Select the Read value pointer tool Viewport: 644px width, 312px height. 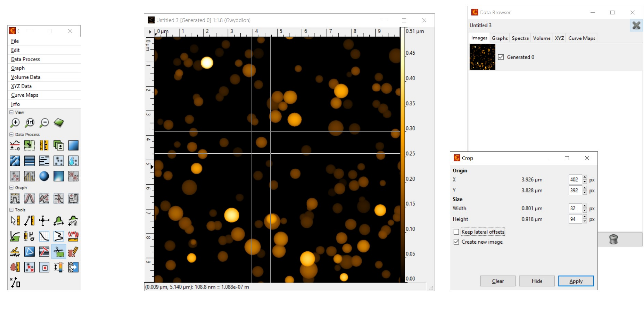pos(15,221)
